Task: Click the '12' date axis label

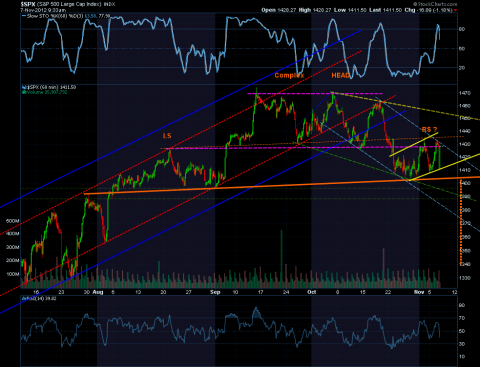Action: tap(454, 292)
